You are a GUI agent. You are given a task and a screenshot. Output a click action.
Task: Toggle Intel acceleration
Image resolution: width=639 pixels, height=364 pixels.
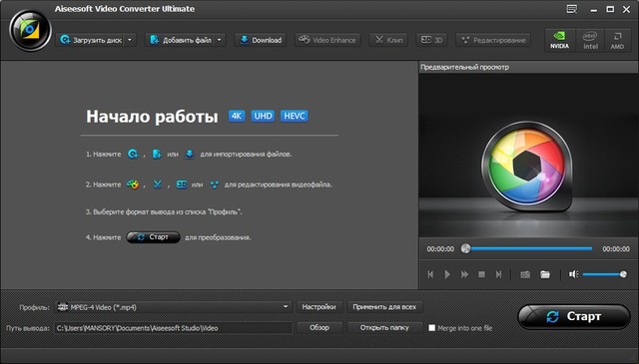[x=590, y=40]
